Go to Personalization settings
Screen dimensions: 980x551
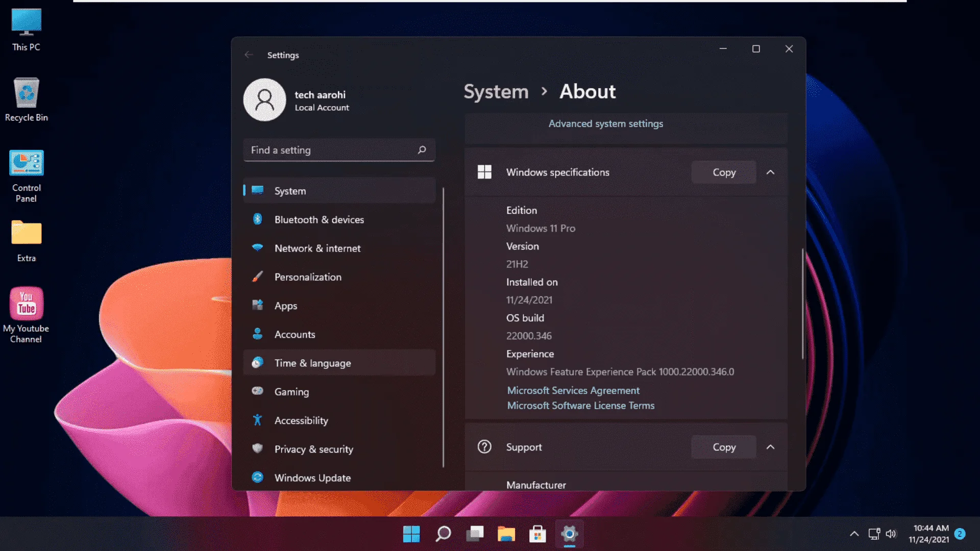tap(339, 277)
